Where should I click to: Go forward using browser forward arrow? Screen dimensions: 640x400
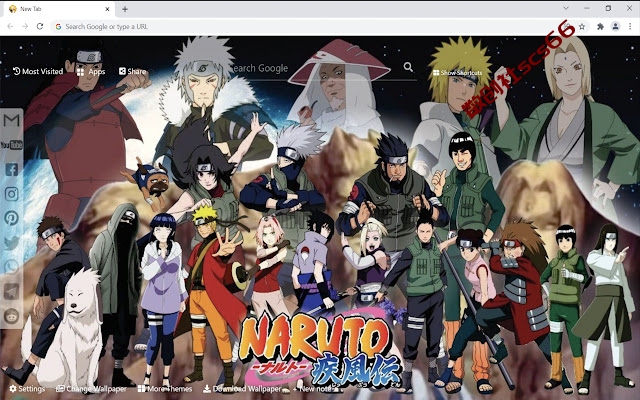[25, 27]
